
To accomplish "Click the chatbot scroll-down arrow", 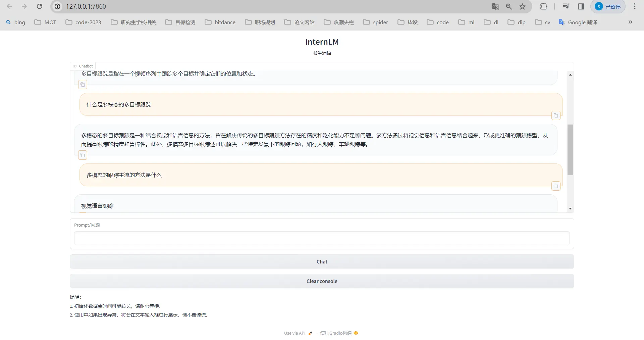I will click(570, 209).
